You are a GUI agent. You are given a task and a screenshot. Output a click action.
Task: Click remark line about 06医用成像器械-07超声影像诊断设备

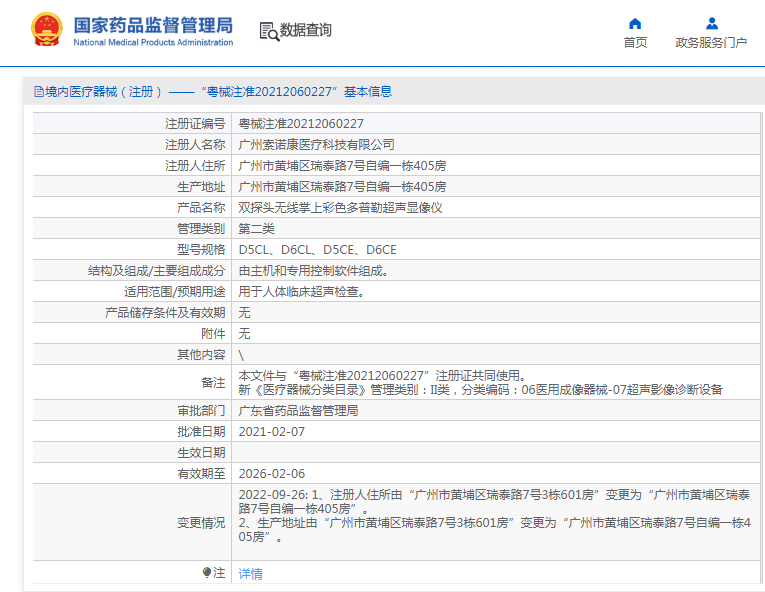click(x=480, y=390)
